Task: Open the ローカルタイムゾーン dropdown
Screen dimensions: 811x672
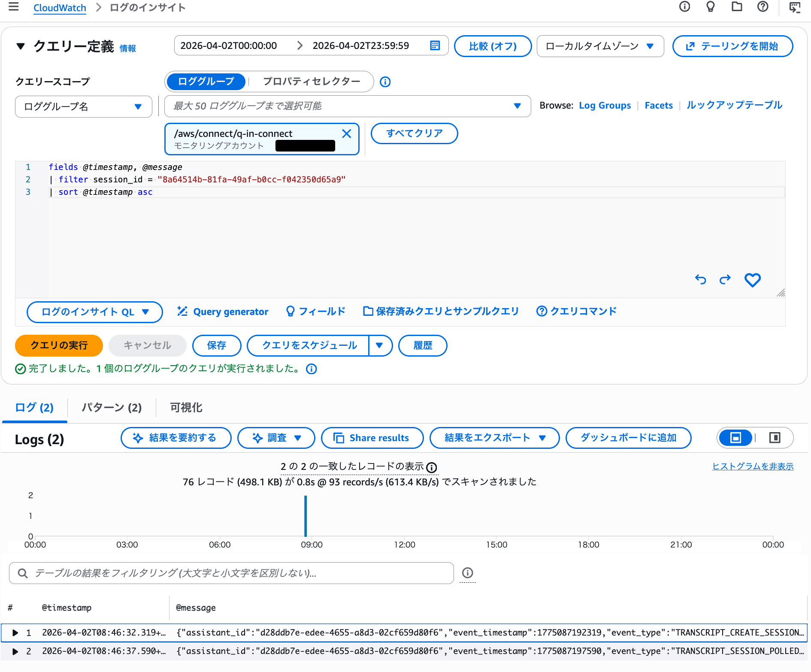Action: (600, 46)
